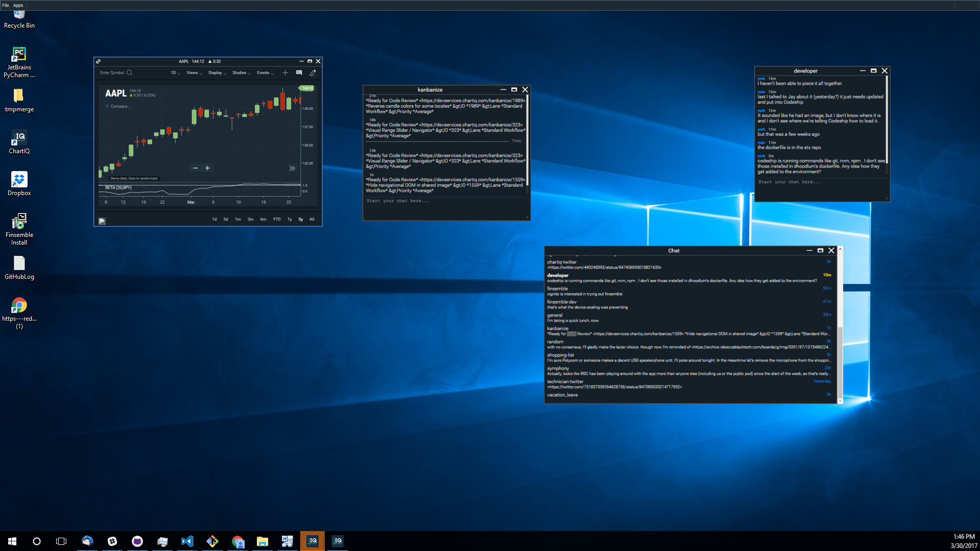Expand the Display dropdown
Viewport: 980px width, 551px height.
(217, 73)
